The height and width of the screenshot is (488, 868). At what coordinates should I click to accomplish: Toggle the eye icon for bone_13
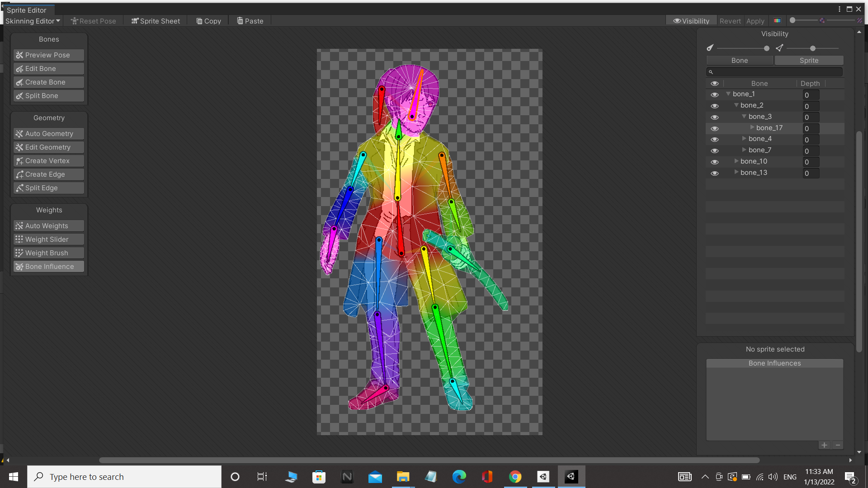714,174
